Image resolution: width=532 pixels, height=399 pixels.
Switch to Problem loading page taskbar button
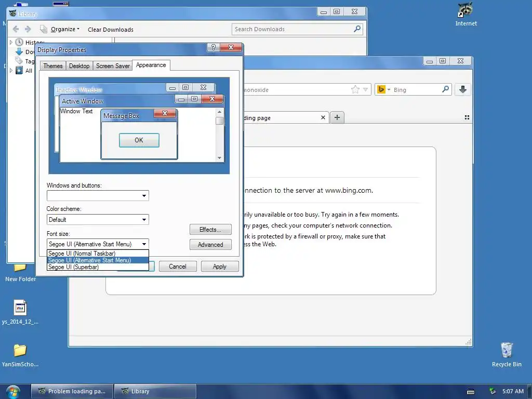72,391
